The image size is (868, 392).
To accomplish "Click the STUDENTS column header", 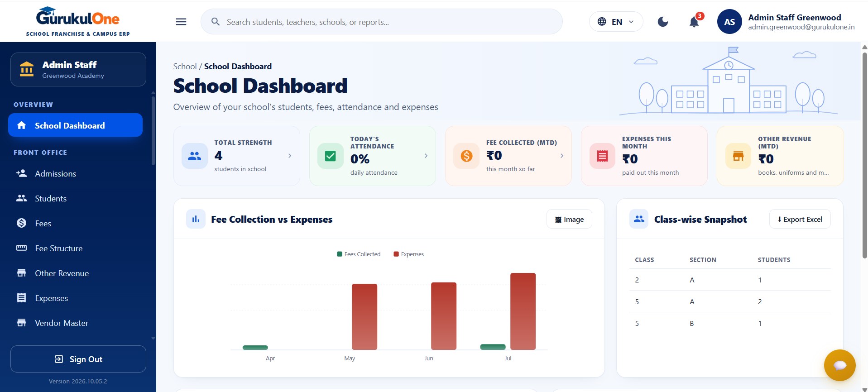I will click(x=774, y=260).
